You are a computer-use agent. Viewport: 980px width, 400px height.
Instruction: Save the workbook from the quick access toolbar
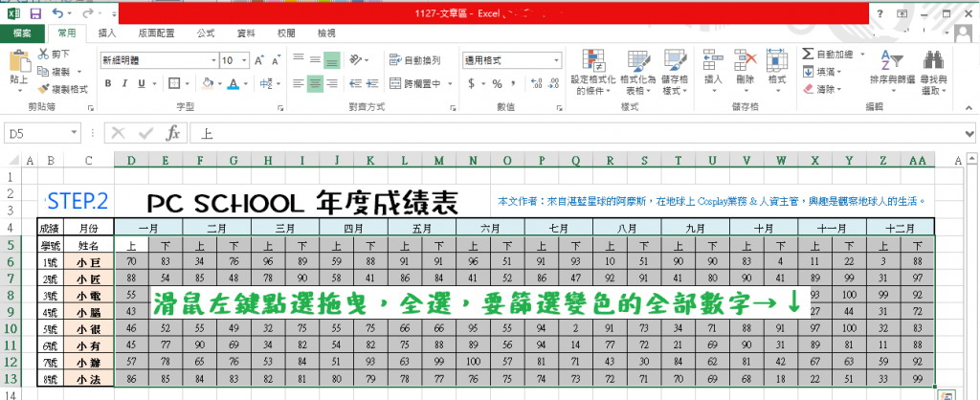(35, 13)
